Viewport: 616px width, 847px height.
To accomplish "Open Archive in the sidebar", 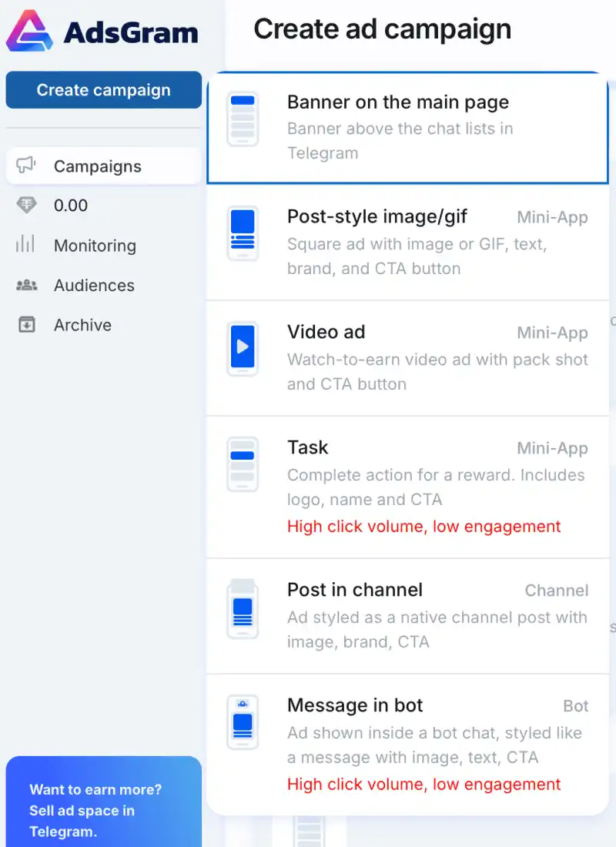I will (104, 325).
